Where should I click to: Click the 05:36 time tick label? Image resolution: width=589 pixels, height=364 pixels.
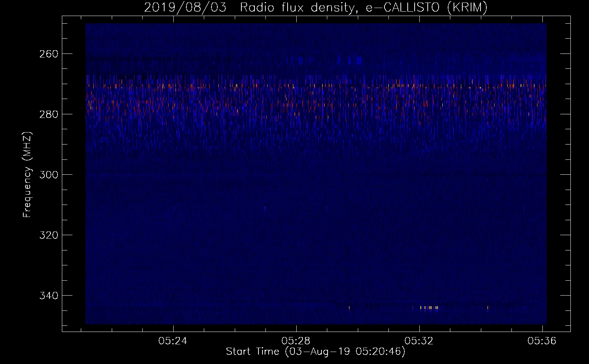tap(542, 341)
